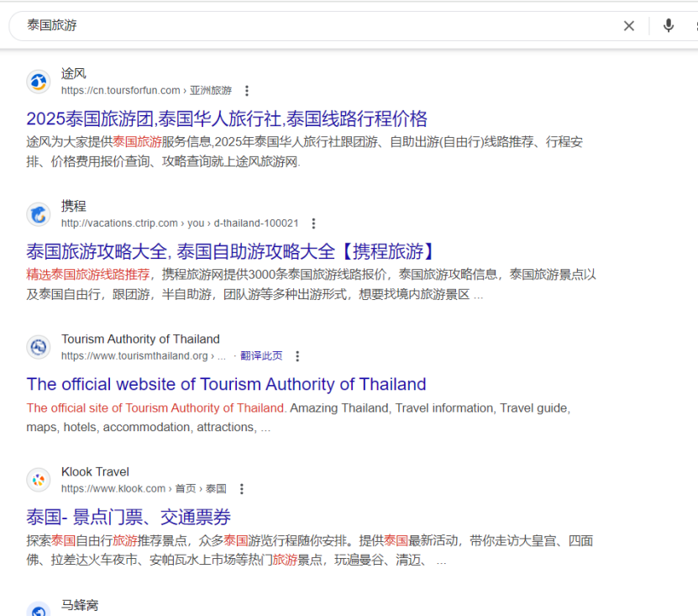
Task: Click the 携程 site name
Action: coord(73,206)
